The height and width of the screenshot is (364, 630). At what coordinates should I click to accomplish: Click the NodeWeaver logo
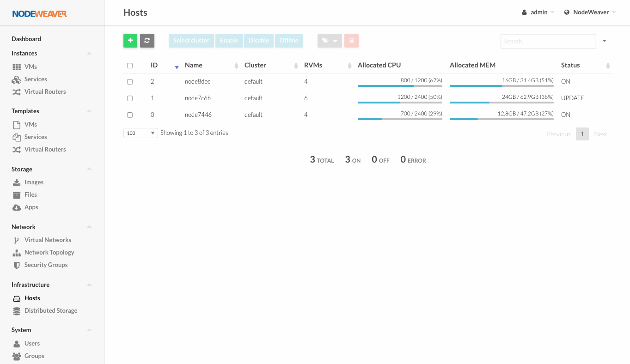pos(40,14)
